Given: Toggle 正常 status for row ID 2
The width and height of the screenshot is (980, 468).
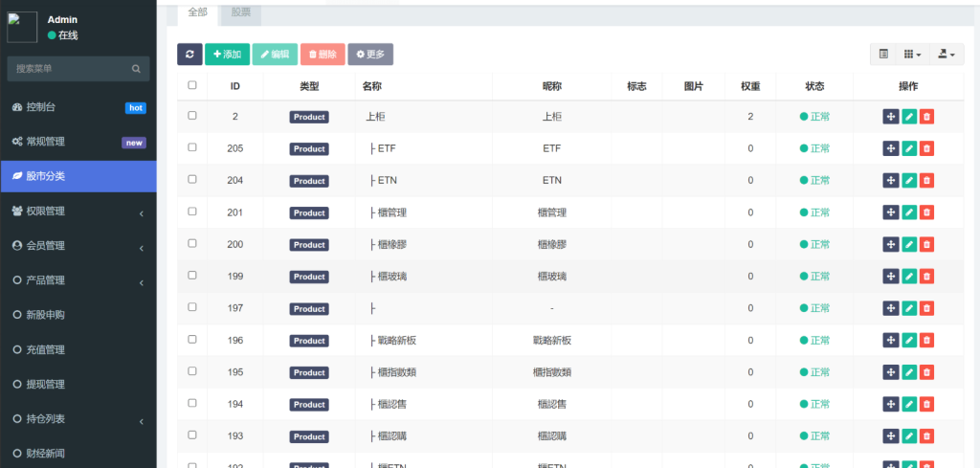Looking at the screenshot, I should click(814, 116).
